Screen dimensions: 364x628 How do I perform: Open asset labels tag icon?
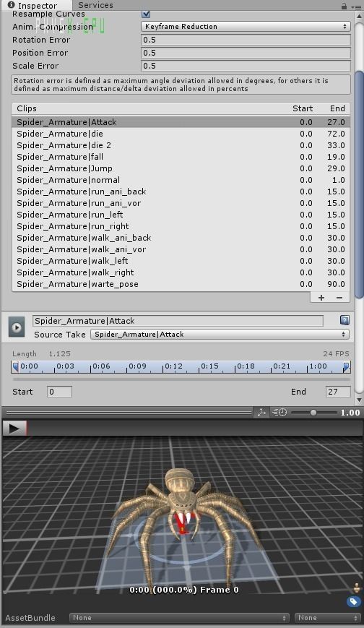[x=353, y=601]
